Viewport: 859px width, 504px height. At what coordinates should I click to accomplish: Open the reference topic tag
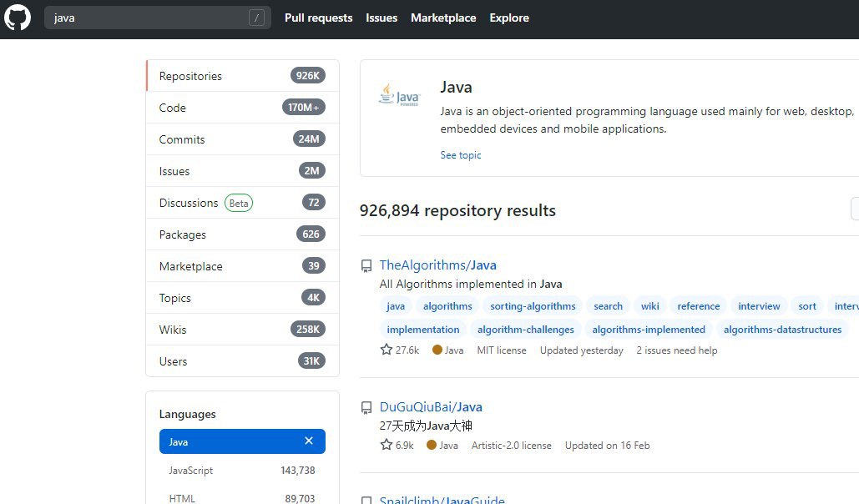pyautogui.click(x=699, y=306)
